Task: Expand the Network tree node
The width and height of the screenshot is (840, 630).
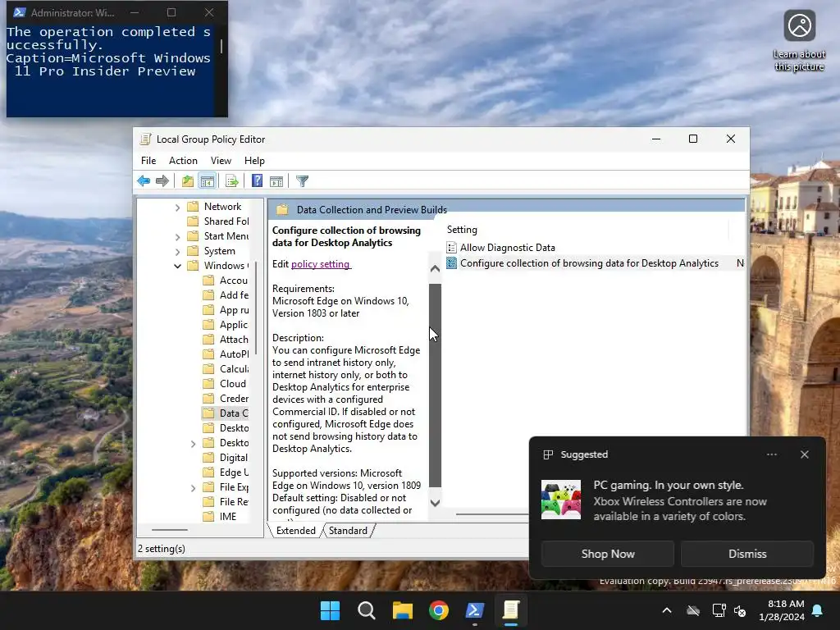Action: click(177, 208)
